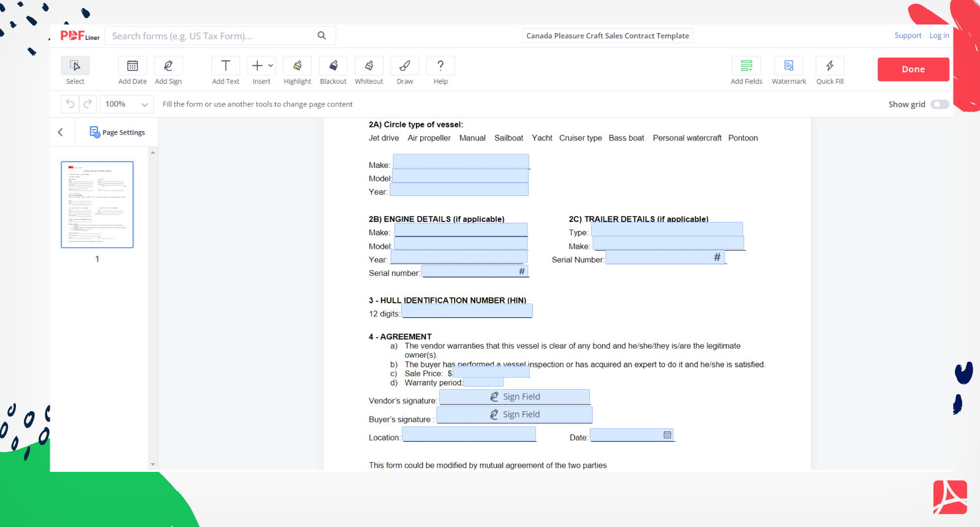This screenshot has height=527, width=980.
Task: Click the Sale Price field
Action: [x=491, y=373]
